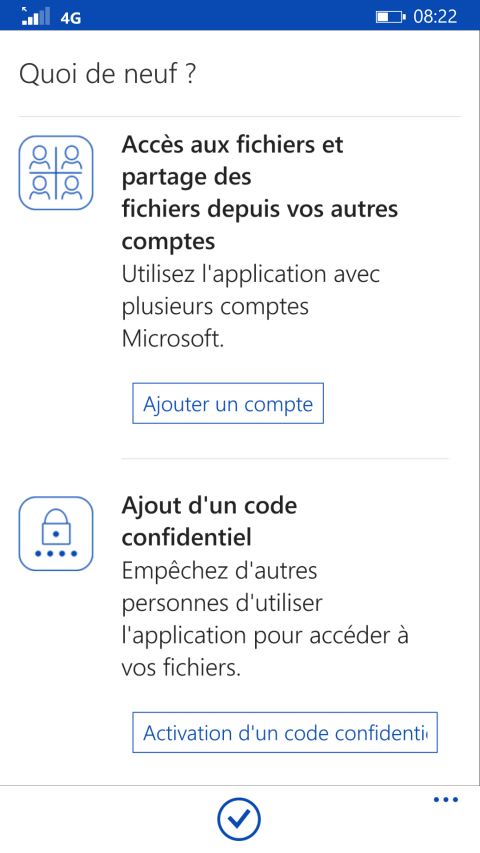Select the Quoi de neuf ? heading
480x853 pixels.
(x=107, y=74)
